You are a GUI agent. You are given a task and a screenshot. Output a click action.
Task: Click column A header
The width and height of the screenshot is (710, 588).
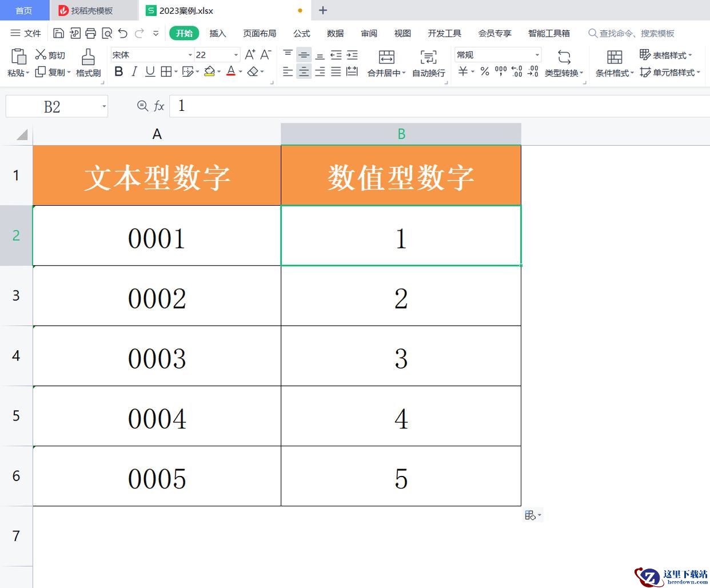click(157, 134)
